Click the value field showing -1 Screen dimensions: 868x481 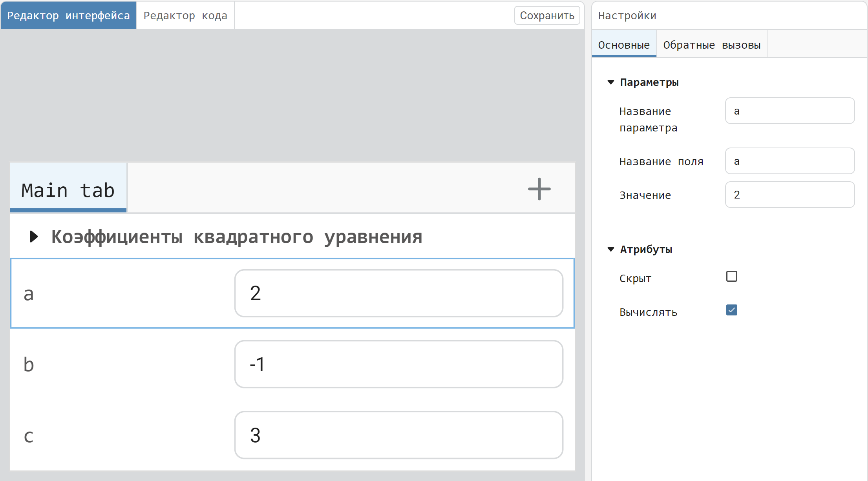click(398, 364)
